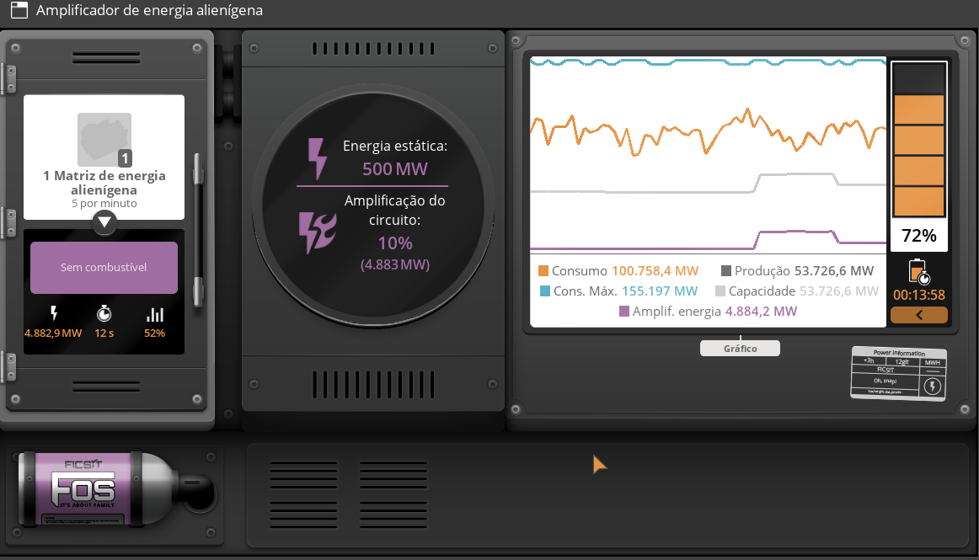The width and height of the screenshot is (979, 560).
Task: Collapse battery panel with orange arrow button
Action: 919,315
